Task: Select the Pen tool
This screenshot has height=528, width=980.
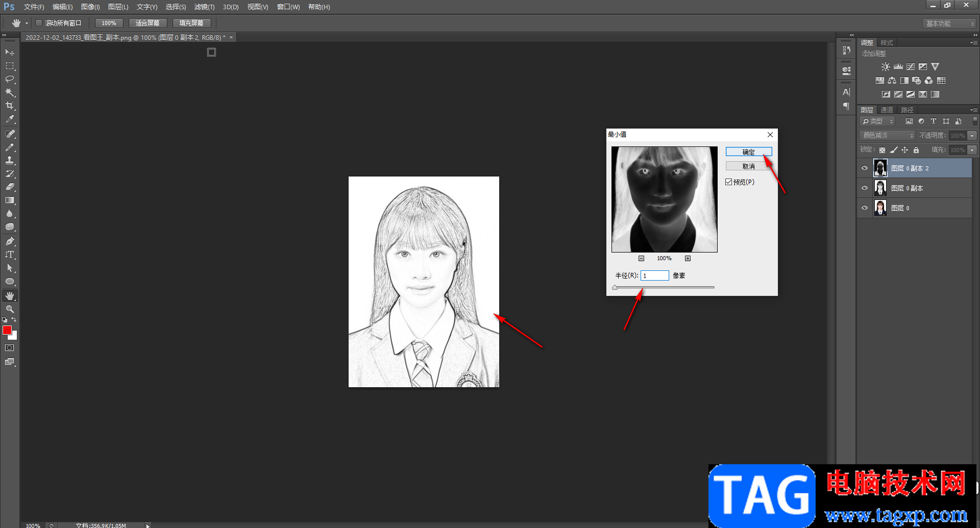Action: pos(10,241)
